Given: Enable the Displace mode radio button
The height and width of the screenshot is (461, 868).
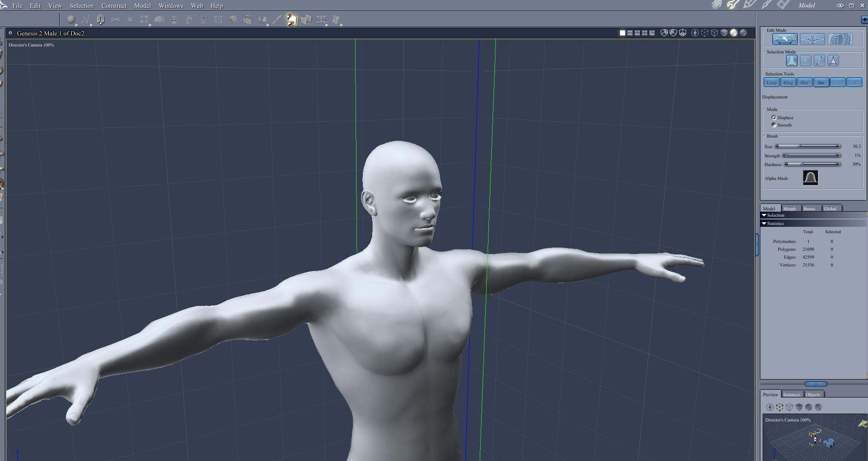Looking at the screenshot, I should [x=774, y=118].
